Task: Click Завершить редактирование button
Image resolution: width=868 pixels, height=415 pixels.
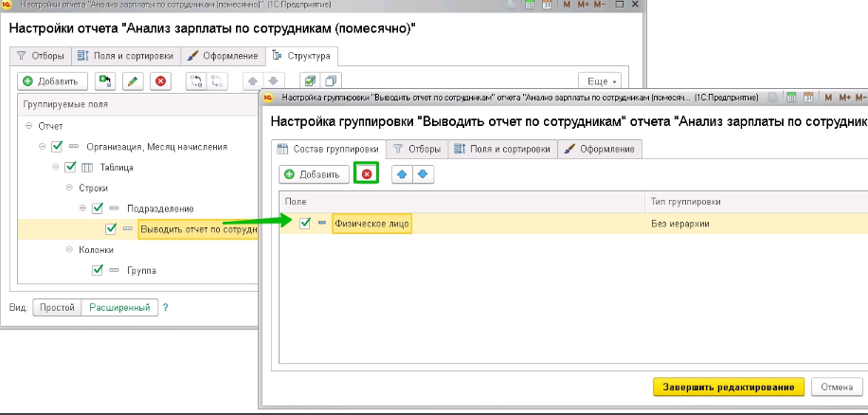Action: click(x=729, y=387)
